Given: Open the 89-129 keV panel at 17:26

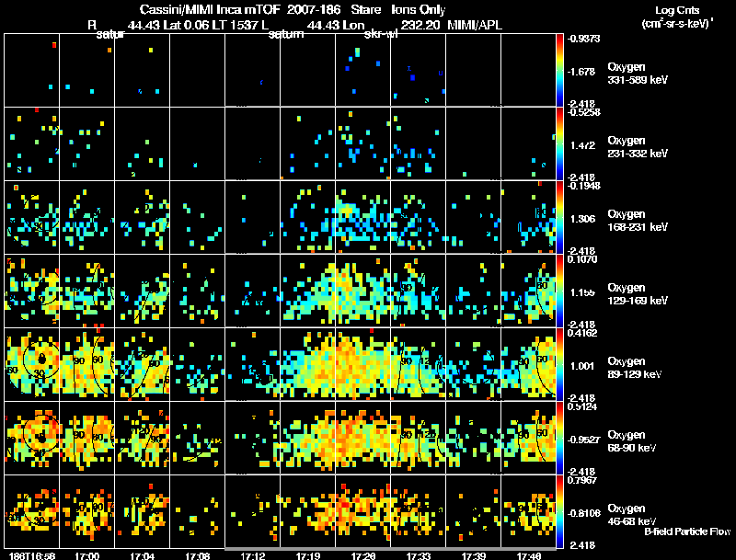Looking at the screenshot, I should pos(362,364).
